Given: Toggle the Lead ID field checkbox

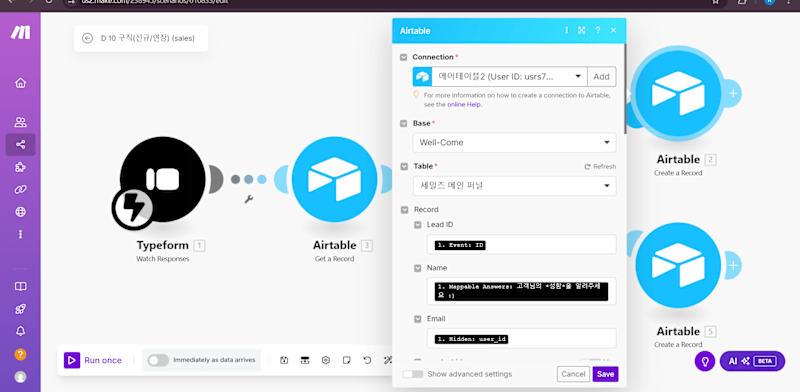Looking at the screenshot, I should point(417,225).
